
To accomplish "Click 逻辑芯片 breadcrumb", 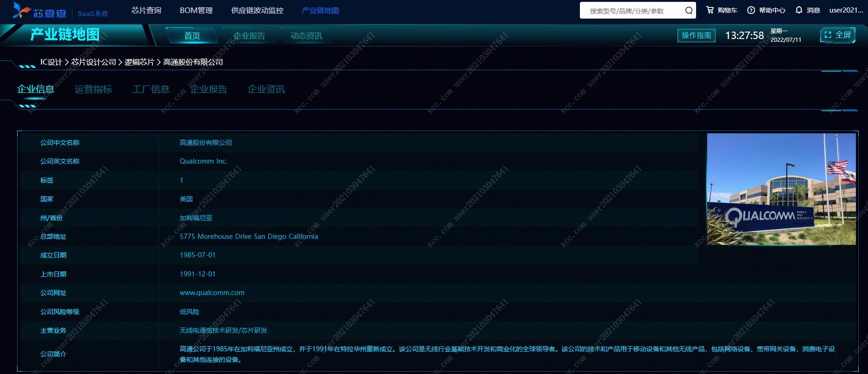I will (139, 62).
